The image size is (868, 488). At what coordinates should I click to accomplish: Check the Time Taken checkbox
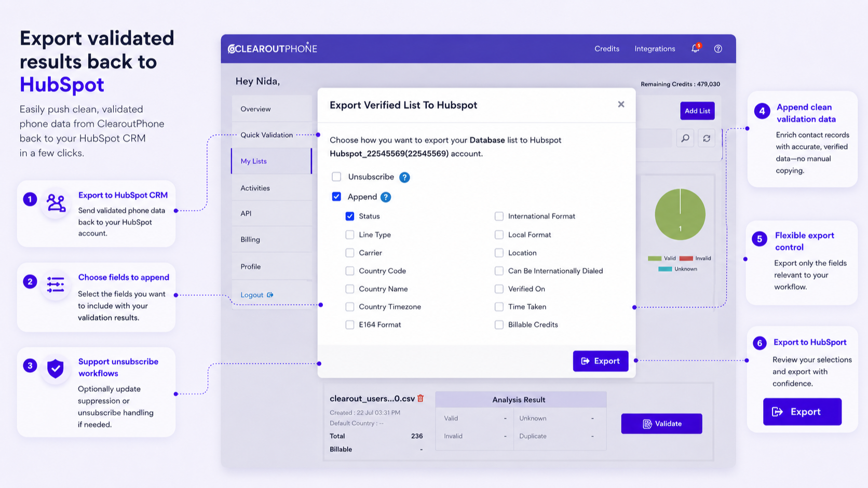(x=499, y=307)
